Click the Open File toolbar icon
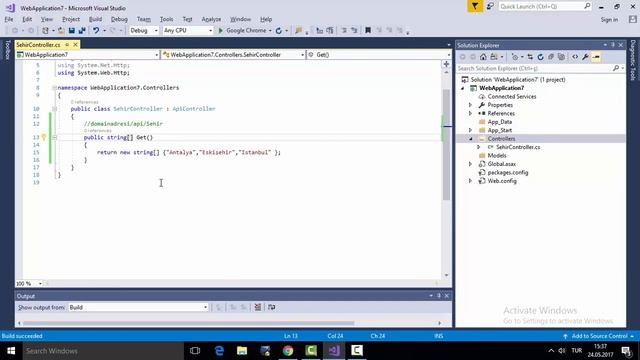640x360 pixels. [x=61, y=31]
